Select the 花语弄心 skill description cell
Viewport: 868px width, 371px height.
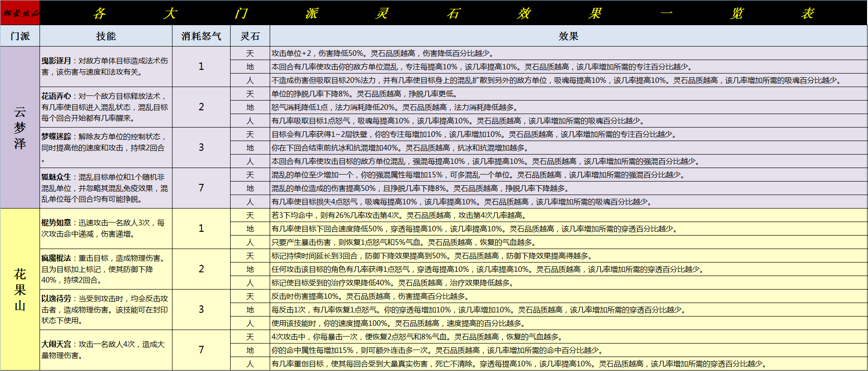[x=106, y=107]
